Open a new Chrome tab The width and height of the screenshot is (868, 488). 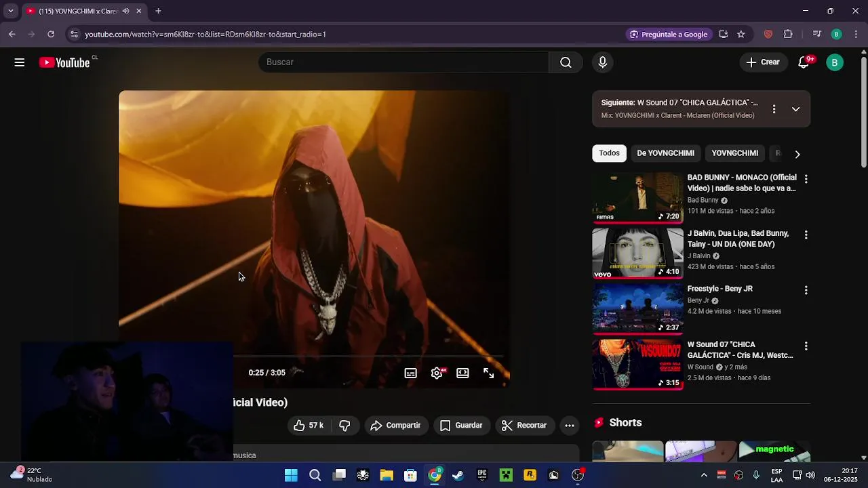tap(158, 11)
